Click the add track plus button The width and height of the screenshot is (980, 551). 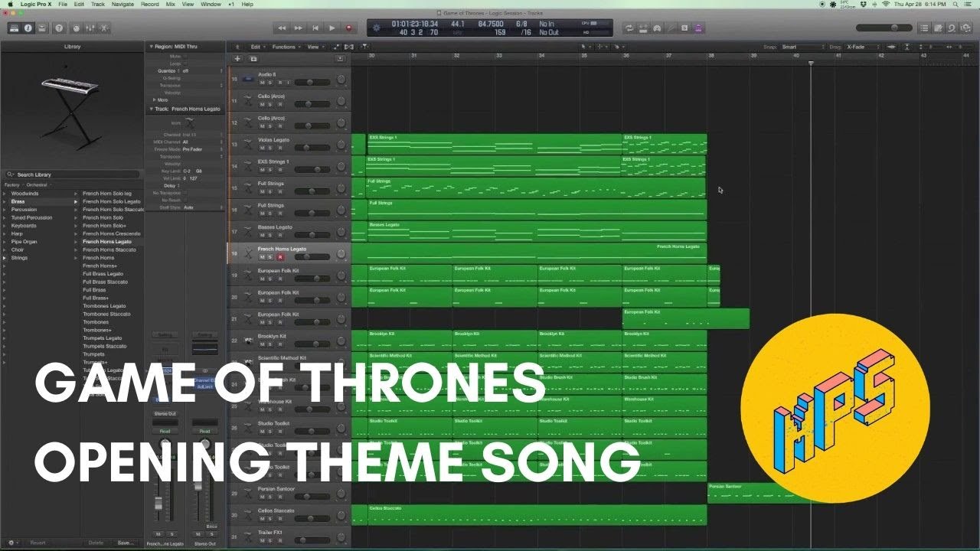click(x=237, y=59)
